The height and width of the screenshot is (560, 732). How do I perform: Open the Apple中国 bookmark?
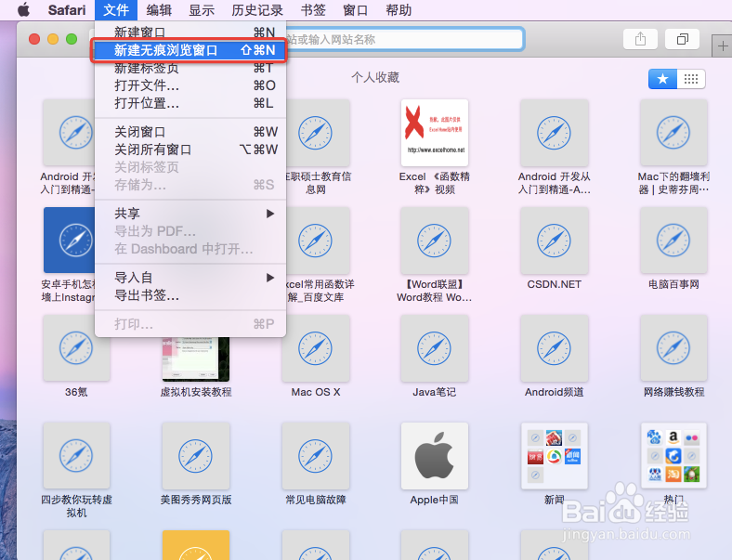434,456
